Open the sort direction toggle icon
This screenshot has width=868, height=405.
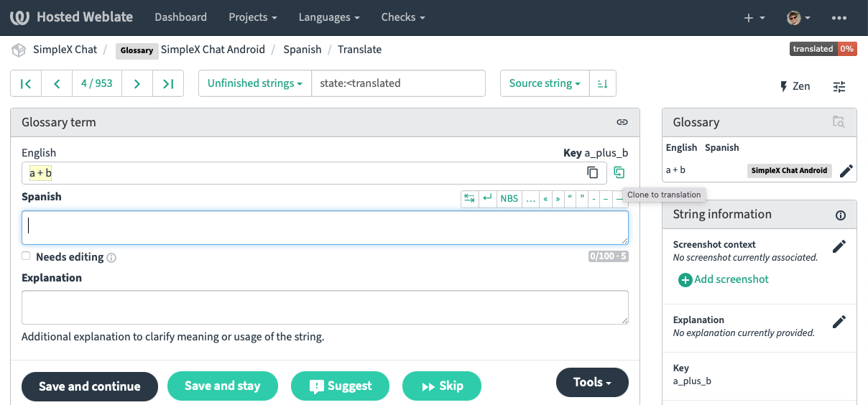(602, 83)
